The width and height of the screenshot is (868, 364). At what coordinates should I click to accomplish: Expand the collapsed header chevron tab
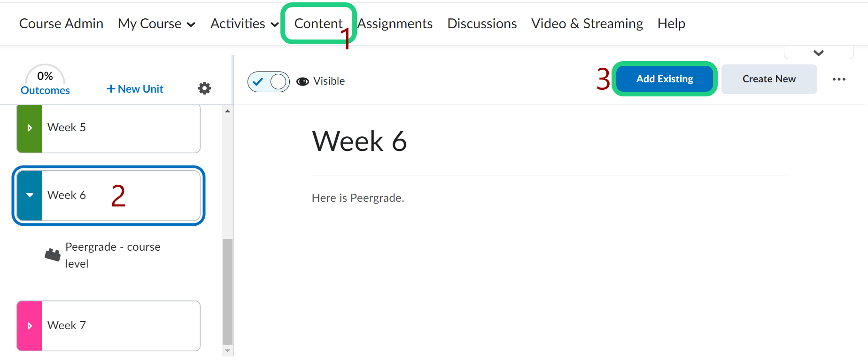[819, 53]
